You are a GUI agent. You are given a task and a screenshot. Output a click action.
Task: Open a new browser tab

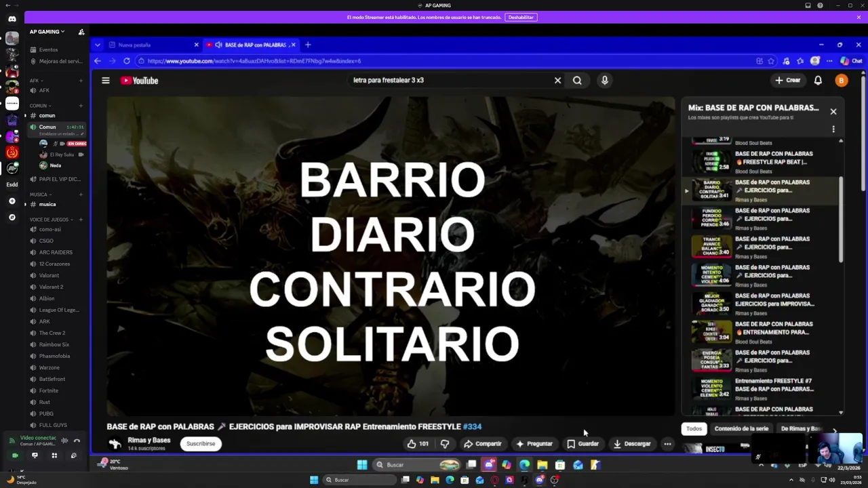point(308,45)
